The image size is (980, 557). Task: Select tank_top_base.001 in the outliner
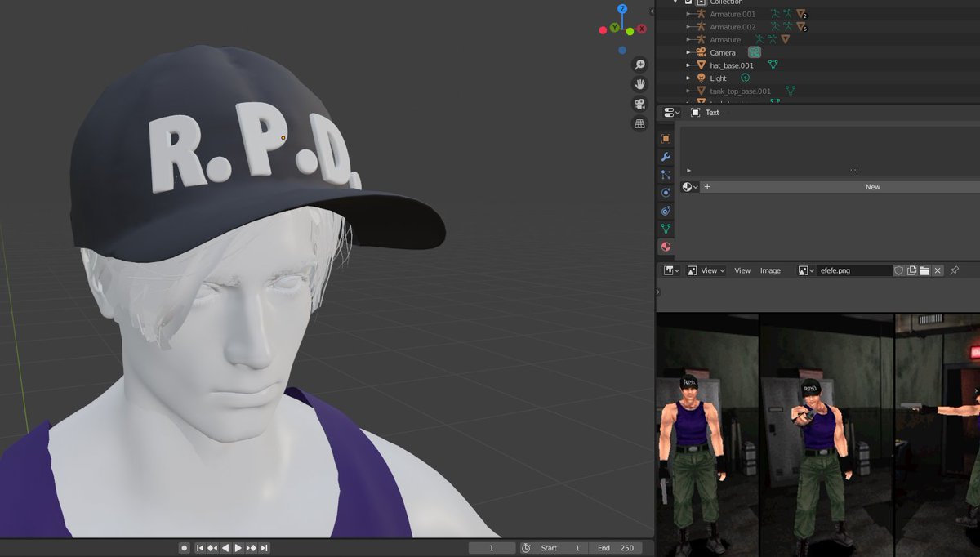coord(740,91)
